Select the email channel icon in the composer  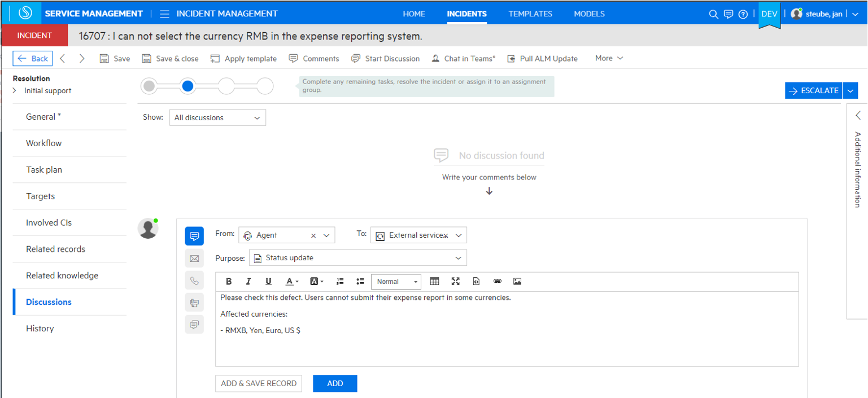tap(194, 258)
